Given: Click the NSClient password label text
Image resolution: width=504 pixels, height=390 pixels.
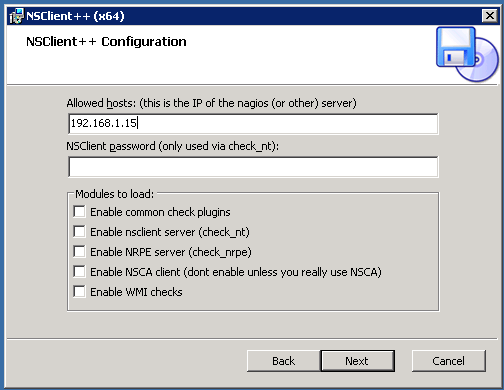Looking at the screenshot, I should coord(173,146).
